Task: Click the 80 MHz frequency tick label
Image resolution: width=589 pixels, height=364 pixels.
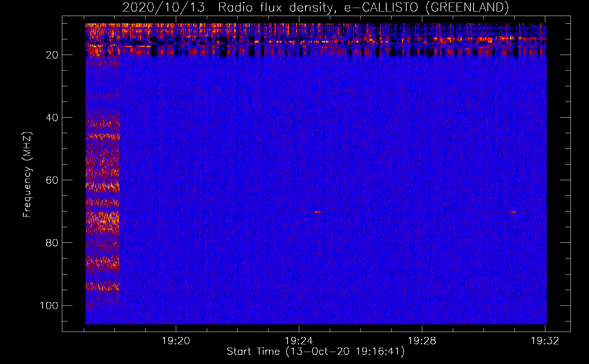Action: (52, 243)
